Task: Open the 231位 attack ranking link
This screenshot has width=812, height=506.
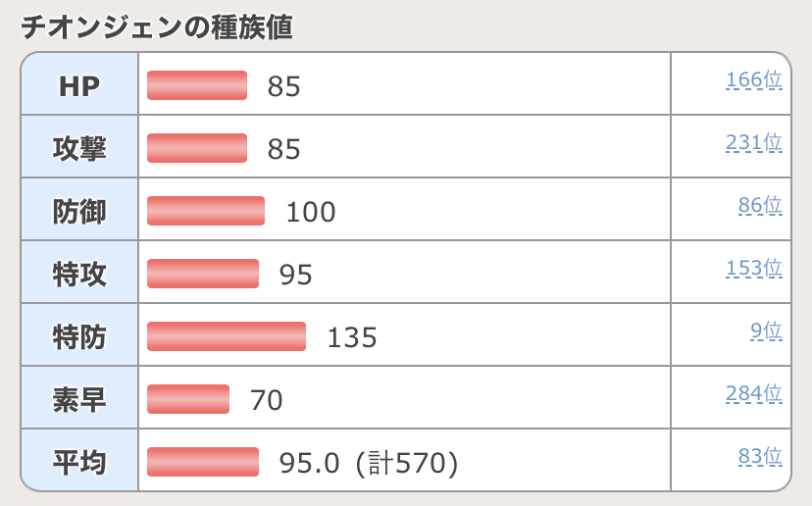Action: click(x=754, y=143)
